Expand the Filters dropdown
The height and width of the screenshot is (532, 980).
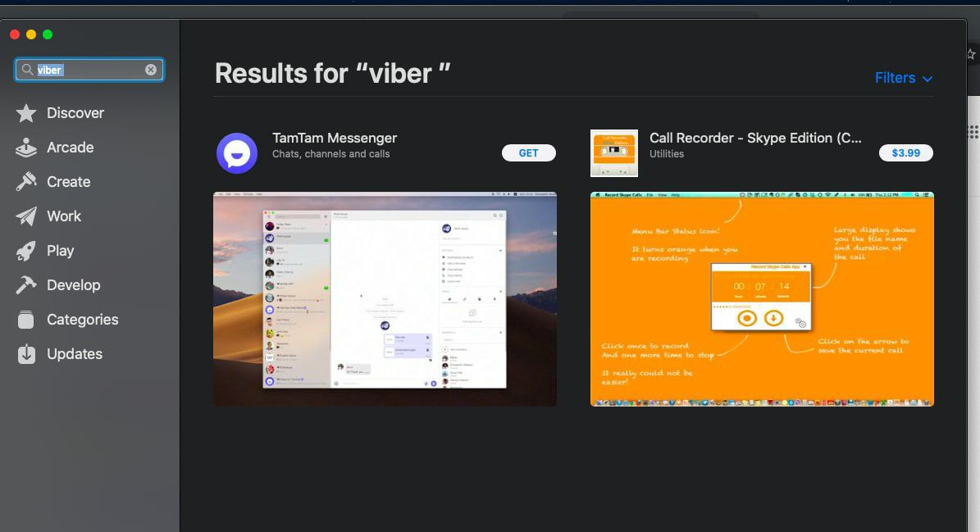tap(903, 78)
